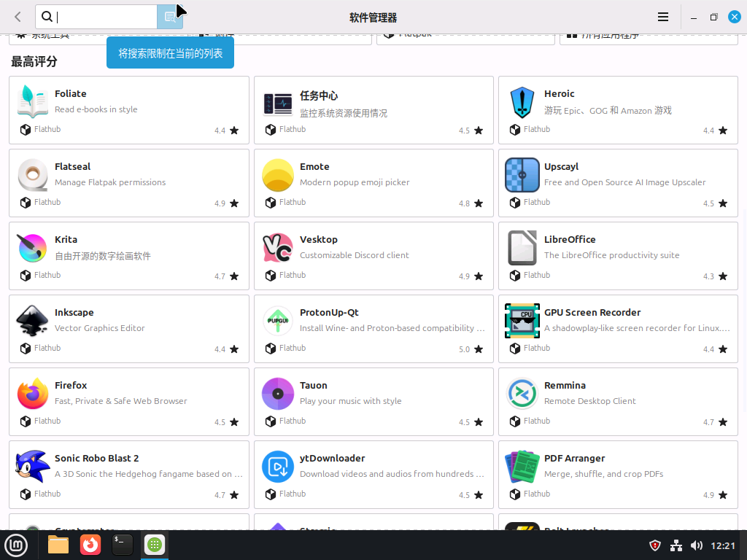Screen dimensions: 747x560
Task: Click 'Remote Desktop Client' description
Action: click(x=589, y=401)
